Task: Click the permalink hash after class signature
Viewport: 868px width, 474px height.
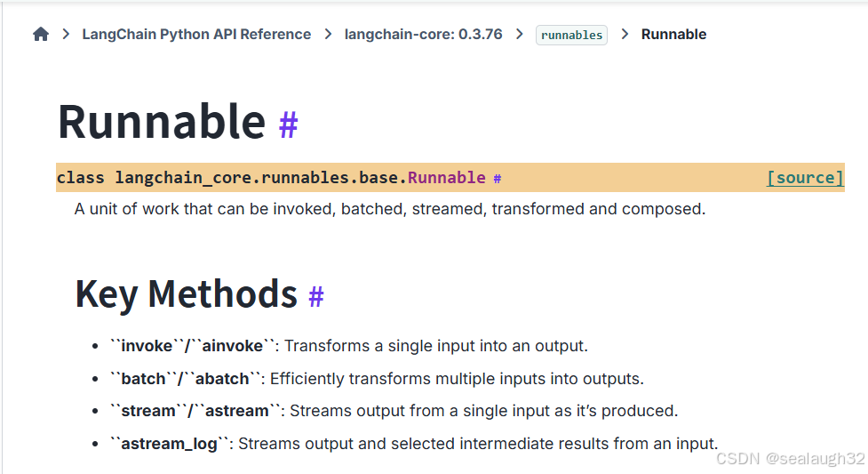Action: (498, 179)
